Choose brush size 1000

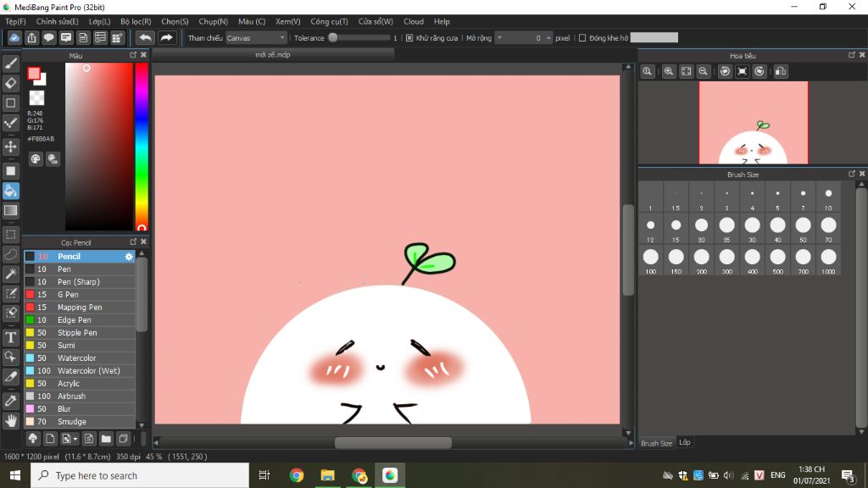(828, 260)
